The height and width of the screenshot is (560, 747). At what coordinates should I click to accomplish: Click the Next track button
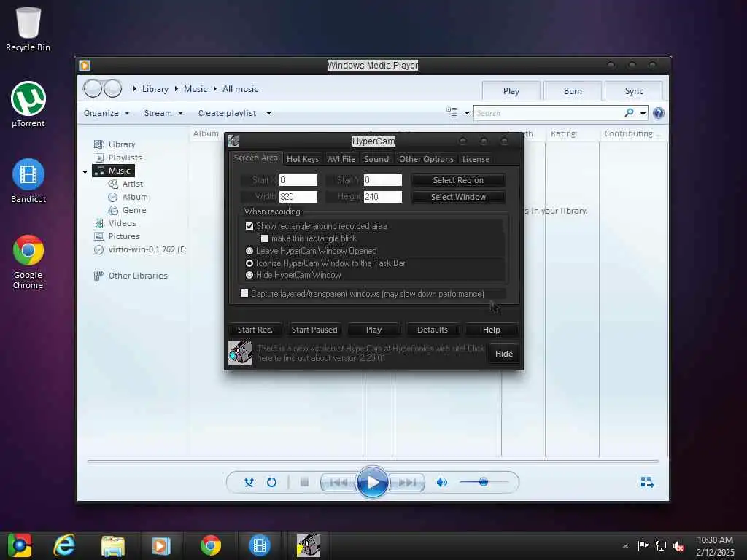(x=407, y=483)
